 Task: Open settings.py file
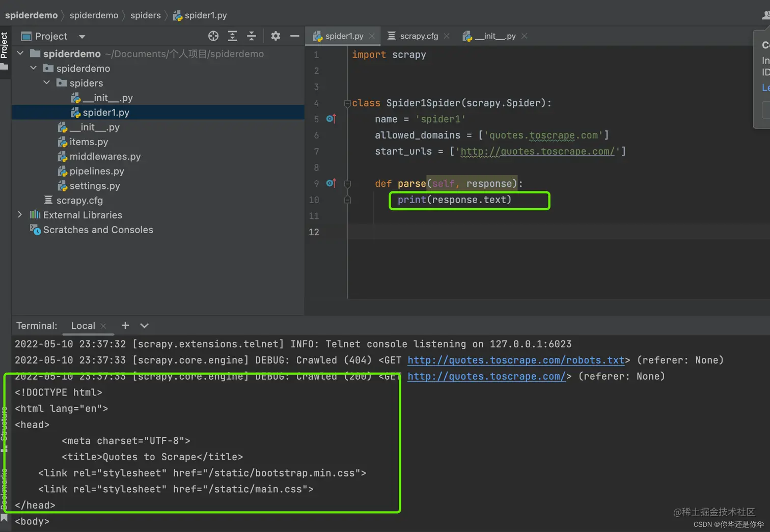(89, 186)
